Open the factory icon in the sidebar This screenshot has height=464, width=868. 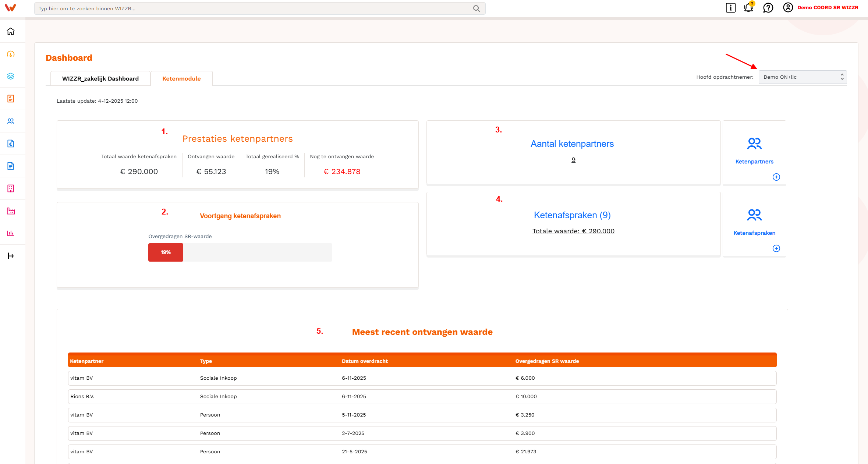click(11, 211)
